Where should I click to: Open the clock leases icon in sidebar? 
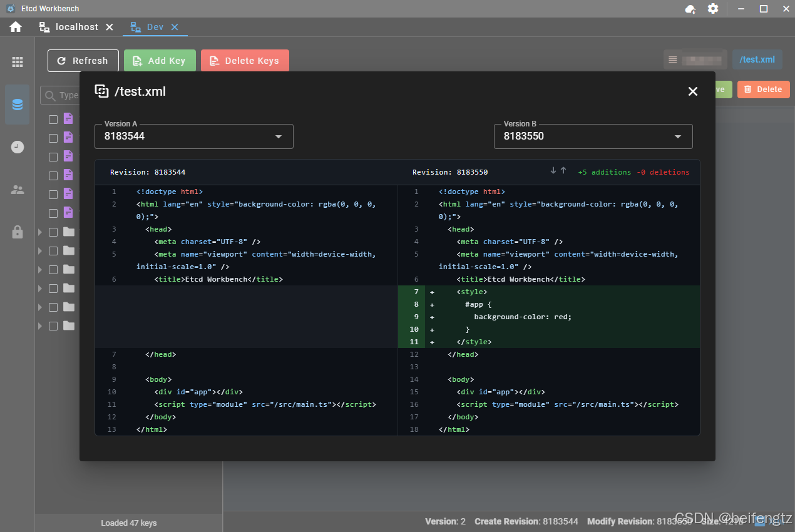coord(18,147)
